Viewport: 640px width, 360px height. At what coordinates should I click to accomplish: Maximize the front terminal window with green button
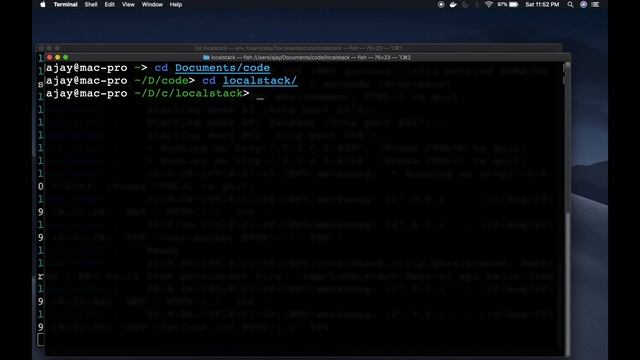(x=66, y=58)
